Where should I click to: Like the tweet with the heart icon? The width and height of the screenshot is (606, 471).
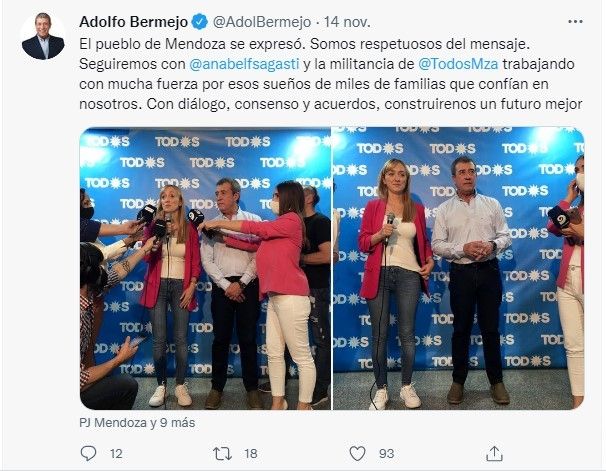[x=357, y=453]
